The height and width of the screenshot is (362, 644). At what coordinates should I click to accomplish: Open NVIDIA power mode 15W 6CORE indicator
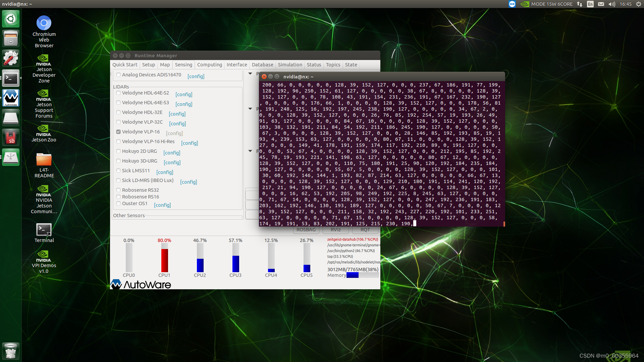[x=546, y=4]
